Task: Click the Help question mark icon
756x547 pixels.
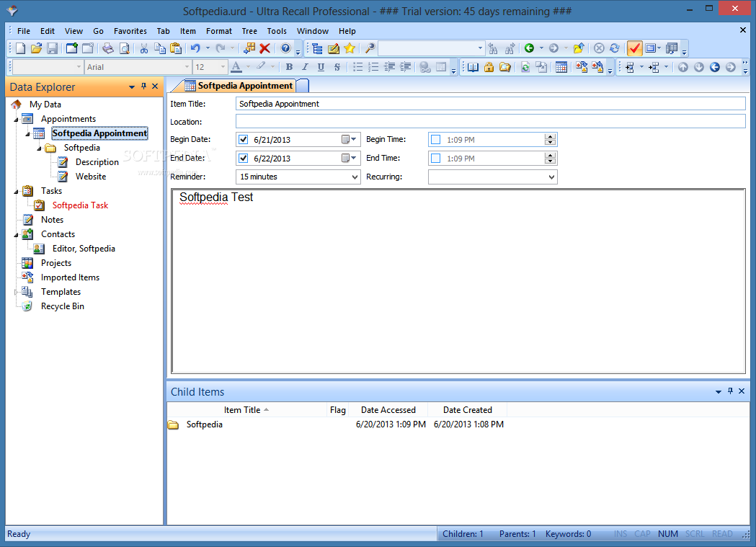Action: pos(285,48)
